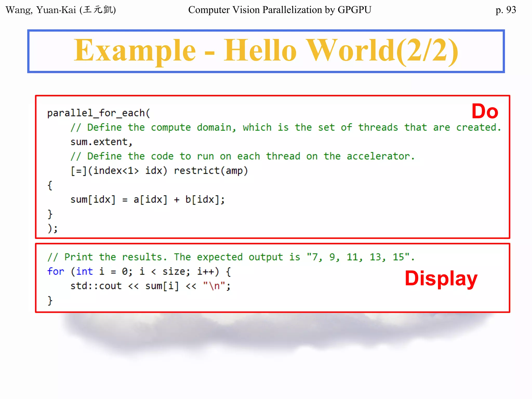
Task: Click code line "parallel_for_each("
Action: click(x=98, y=113)
